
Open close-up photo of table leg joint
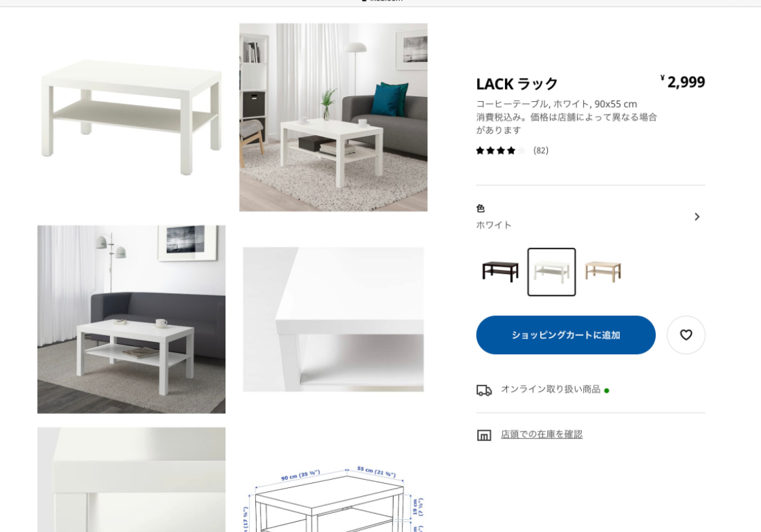pos(131,480)
